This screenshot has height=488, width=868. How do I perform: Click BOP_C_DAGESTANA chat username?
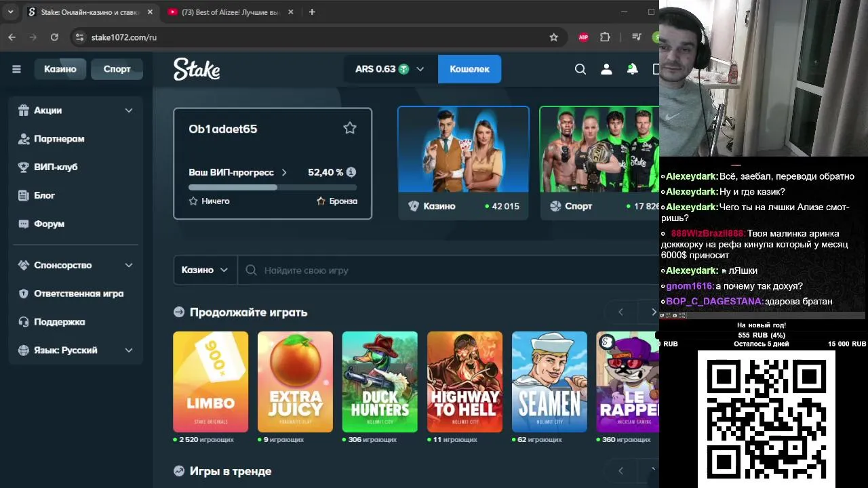715,302
